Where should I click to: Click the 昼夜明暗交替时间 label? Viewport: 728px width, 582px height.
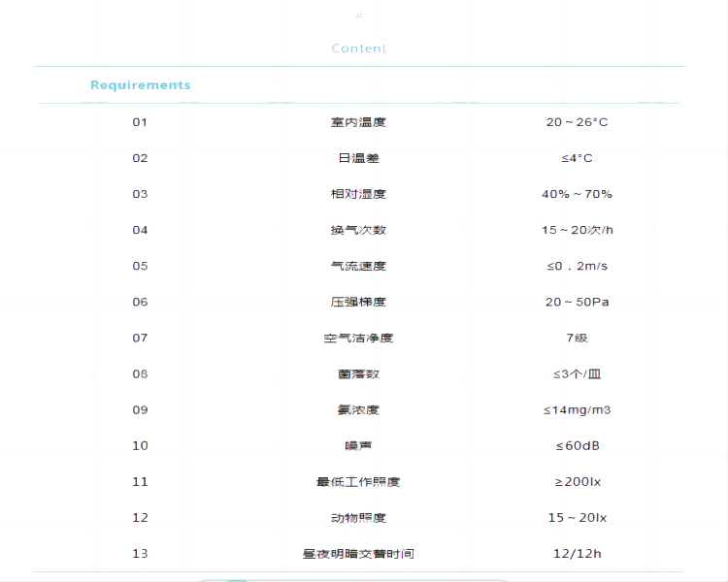358,553
